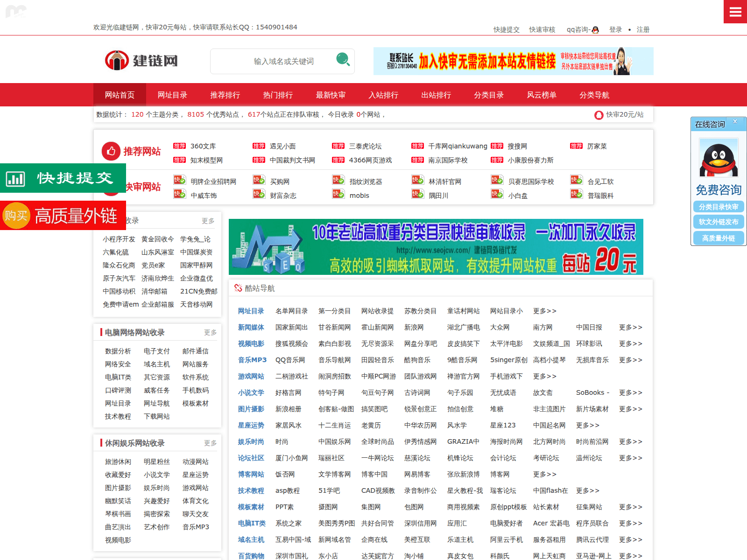Click the 建链网 site logo
Screen dimensions: 747x560
click(x=141, y=61)
